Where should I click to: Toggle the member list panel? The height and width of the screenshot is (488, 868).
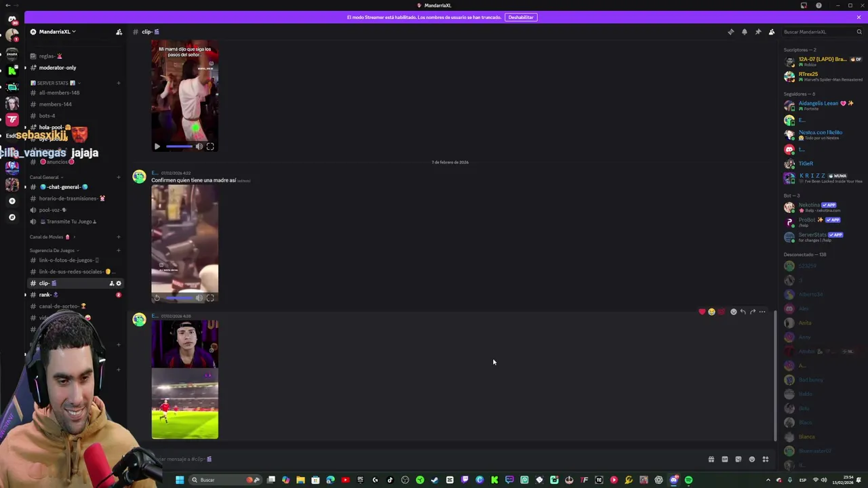click(x=771, y=32)
